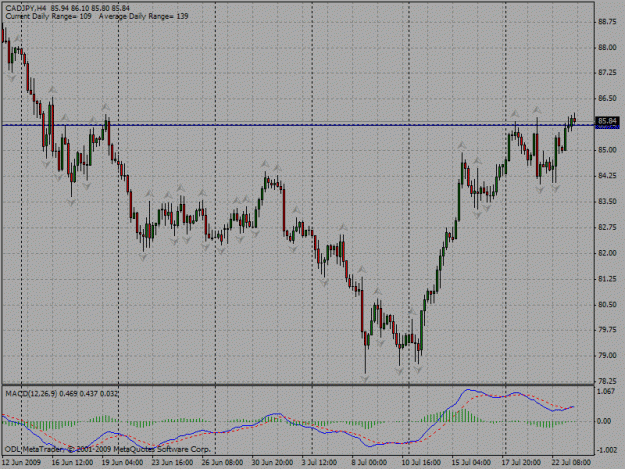The width and height of the screenshot is (625, 469).
Task: Click the 84.25 price axis label
Action: 607,176
